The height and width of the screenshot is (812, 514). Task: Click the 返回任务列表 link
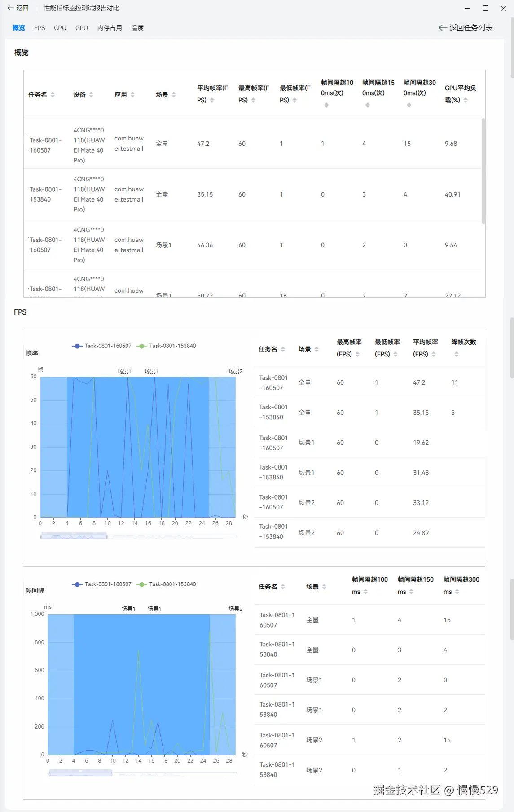click(466, 28)
